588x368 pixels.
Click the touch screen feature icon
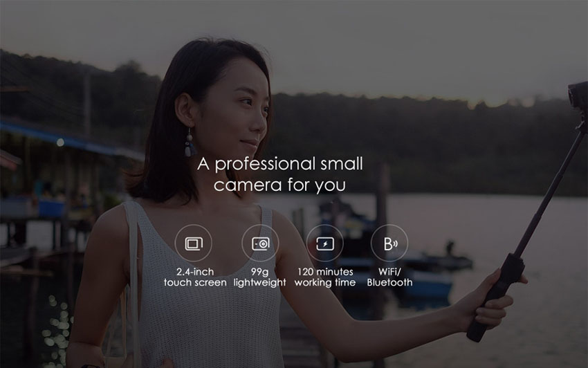(194, 243)
